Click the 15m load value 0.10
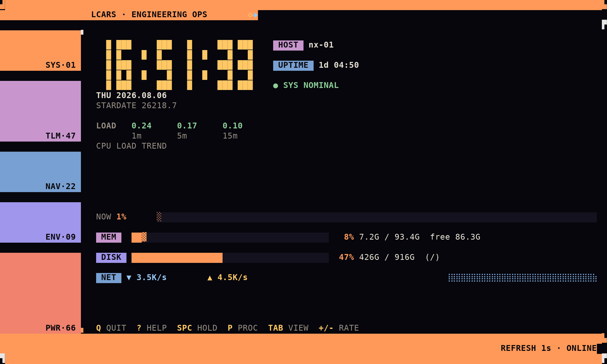 tap(233, 126)
